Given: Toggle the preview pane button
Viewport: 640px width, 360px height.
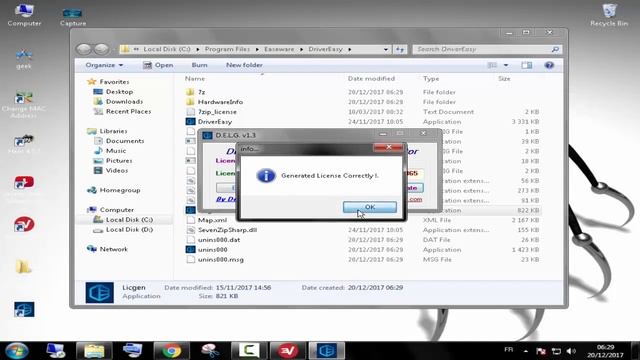Looking at the screenshot, I should (527, 65).
